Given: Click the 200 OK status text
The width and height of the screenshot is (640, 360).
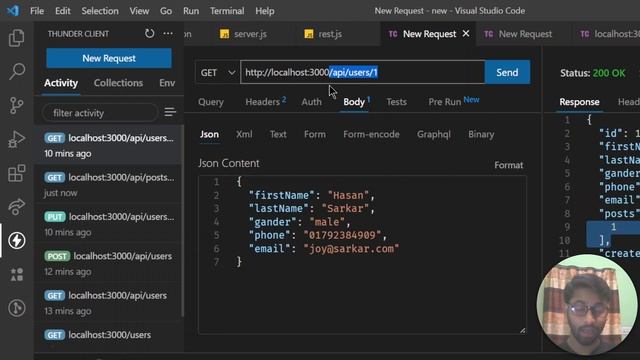Looking at the screenshot, I should point(609,73).
